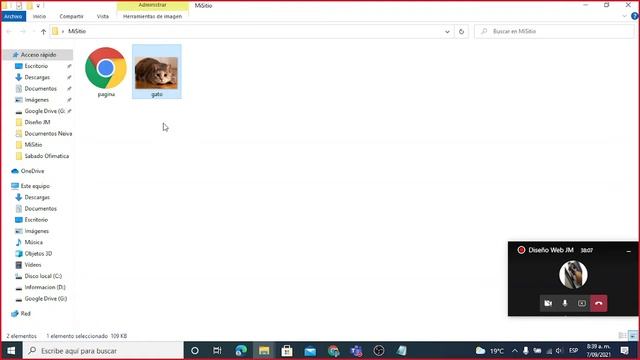Open Google Drive (G:) under Este equipo
This screenshot has height=360, width=640.
click(45, 298)
